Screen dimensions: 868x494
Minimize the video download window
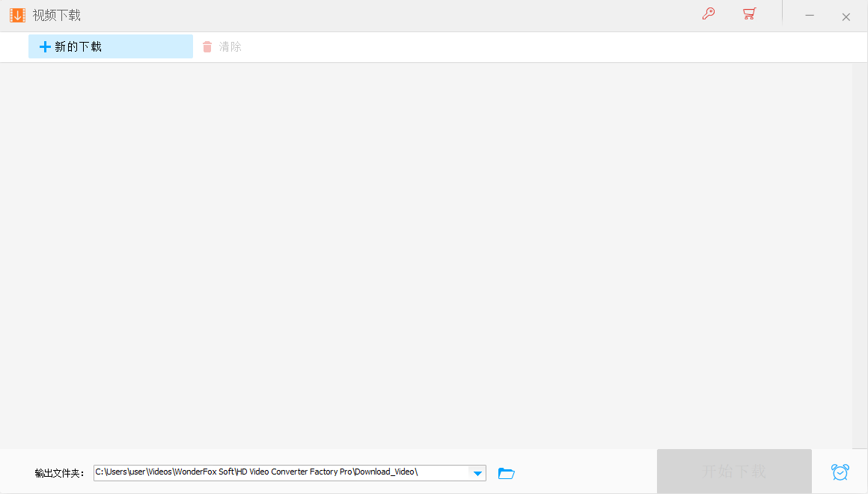click(810, 16)
